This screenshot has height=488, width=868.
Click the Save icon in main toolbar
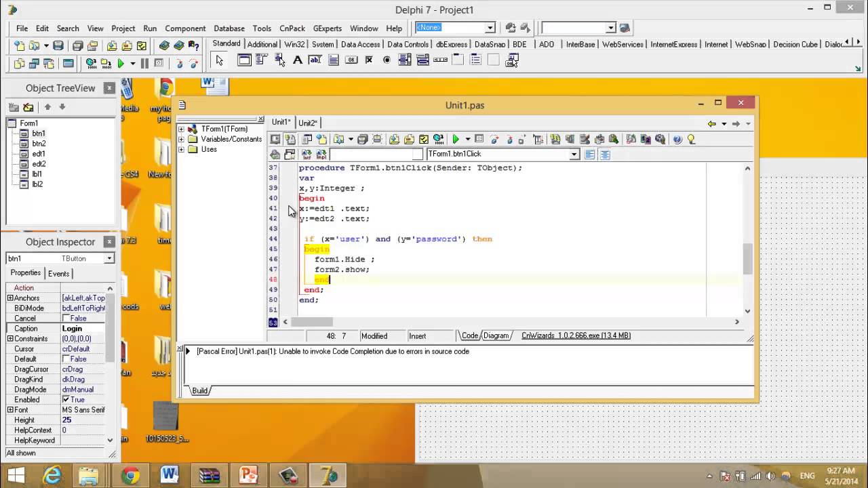click(58, 46)
